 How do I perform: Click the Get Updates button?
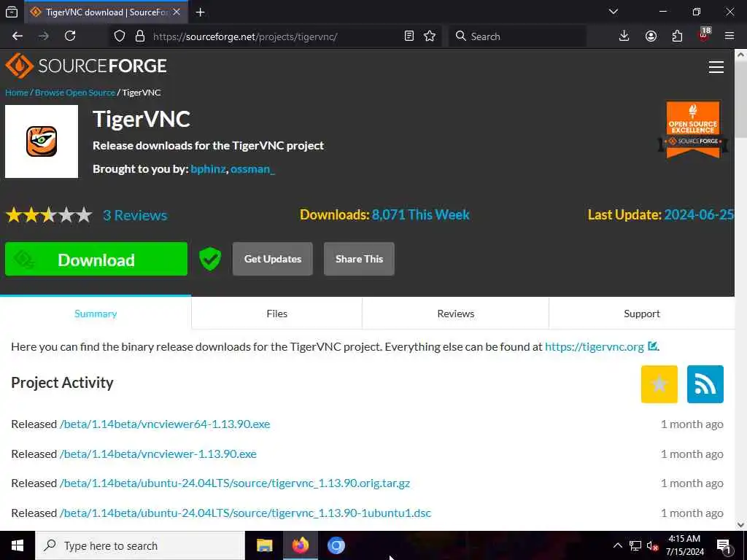(x=273, y=259)
